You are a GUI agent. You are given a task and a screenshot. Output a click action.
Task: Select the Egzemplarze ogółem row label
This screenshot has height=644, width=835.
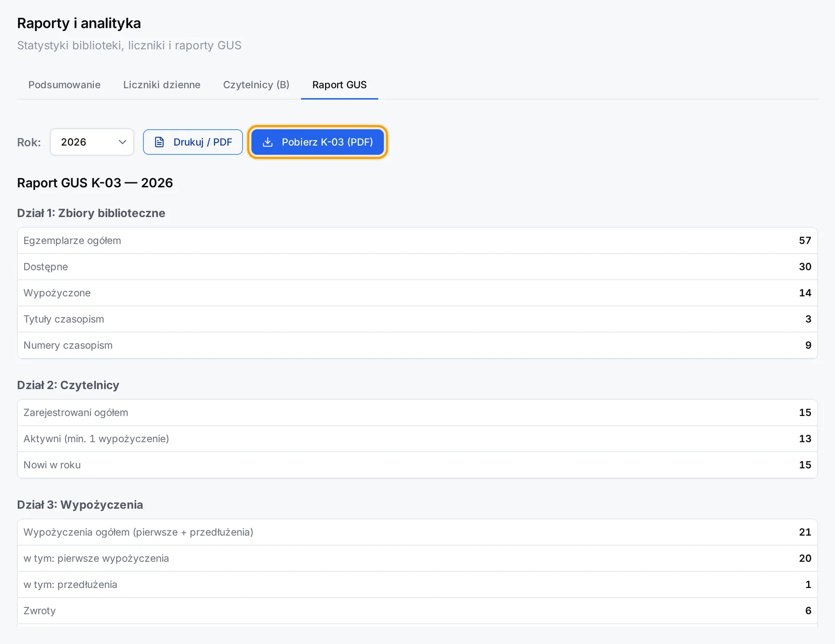point(72,241)
